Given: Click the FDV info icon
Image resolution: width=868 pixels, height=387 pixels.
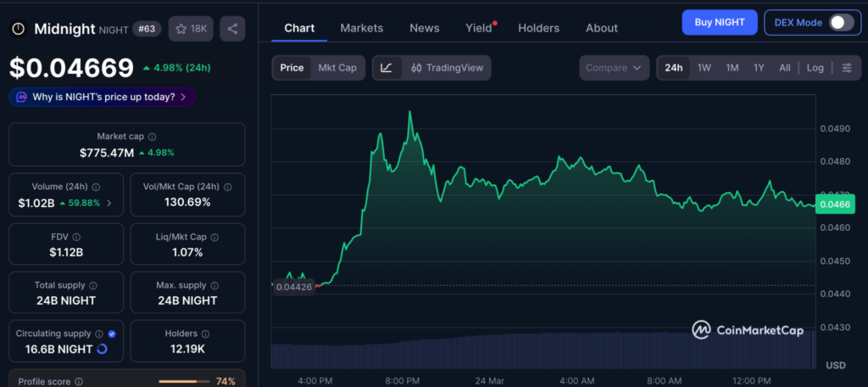Looking at the screenshot, I should [x=76, y=237].
